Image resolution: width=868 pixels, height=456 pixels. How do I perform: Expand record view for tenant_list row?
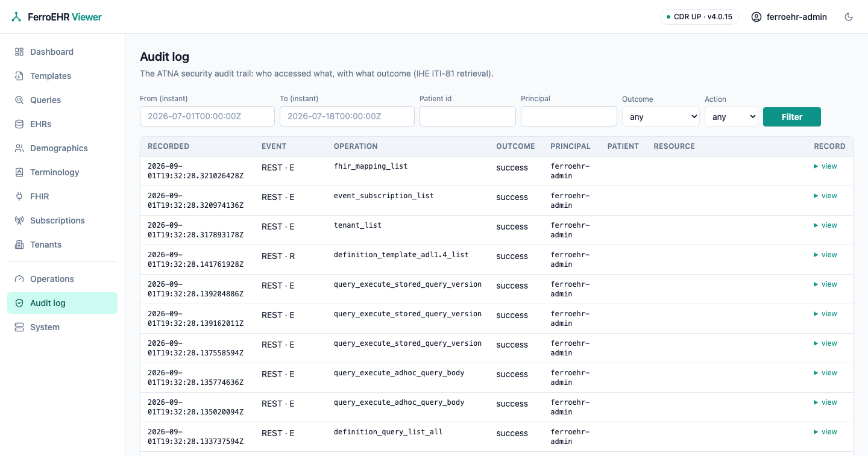825,225
